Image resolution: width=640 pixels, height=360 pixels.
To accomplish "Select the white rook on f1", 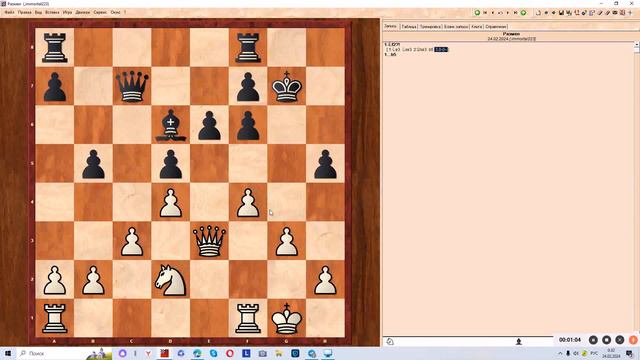I will (x=248, y=318).
